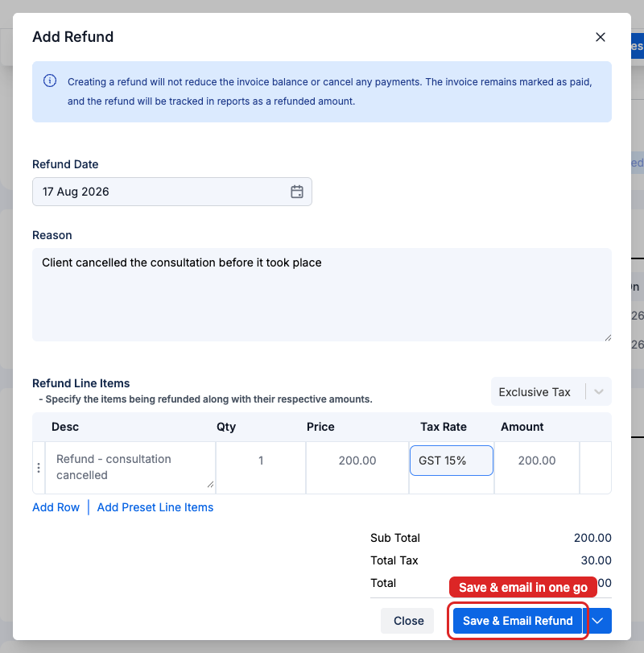This screenshot has height=653, width=644.
Task: Click the Amount column header
Action: (522, 427)
